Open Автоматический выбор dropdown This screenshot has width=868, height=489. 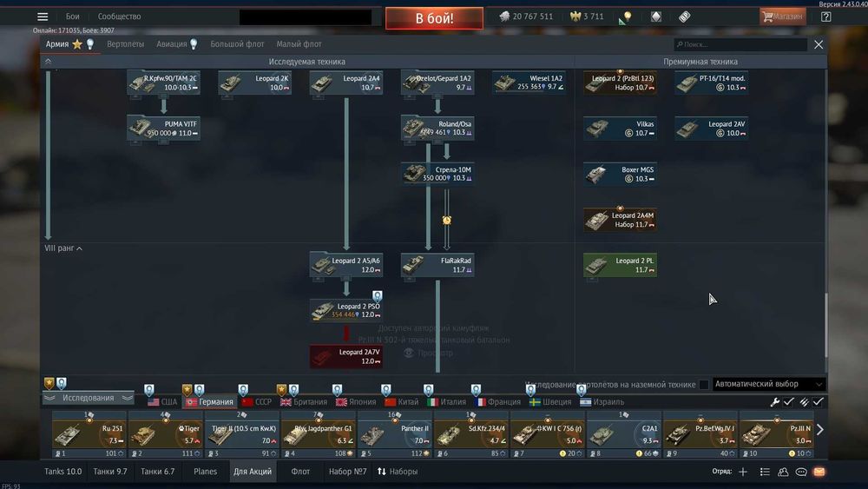click(x=768, y=384)
